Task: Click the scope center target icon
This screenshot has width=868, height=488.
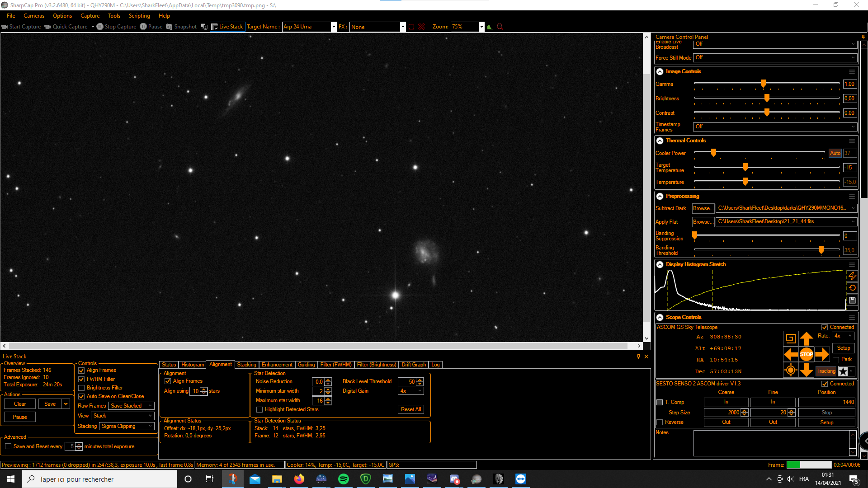Action: coord(790,371)
